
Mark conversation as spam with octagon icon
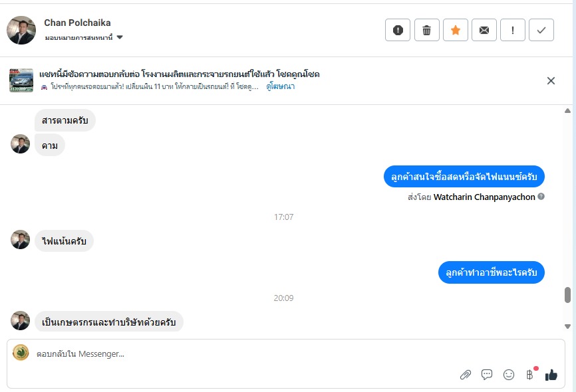[x=398, y=30]
